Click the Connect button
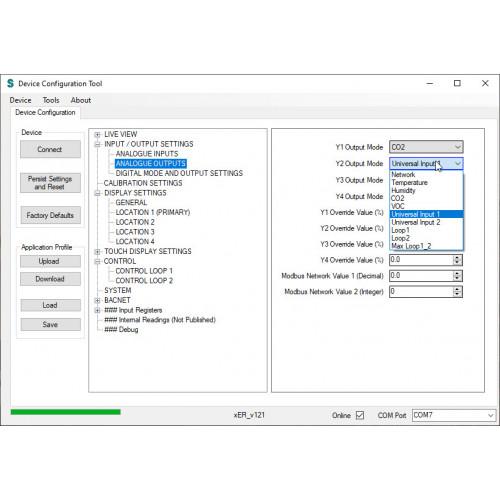This screenshot has width=500, height=500. [x=50, y=149]
